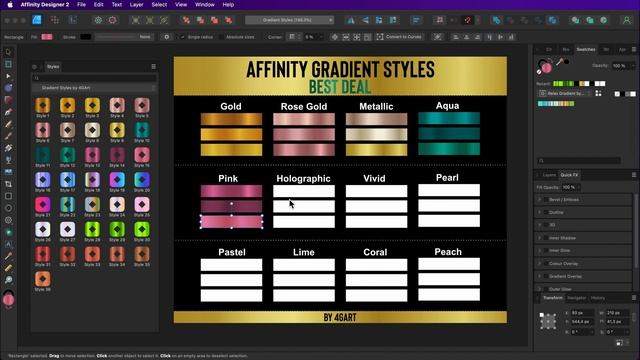The height and width of the screenshot is (360, 640).
Task: Open the Apple menu
Action: coord(10,4)
